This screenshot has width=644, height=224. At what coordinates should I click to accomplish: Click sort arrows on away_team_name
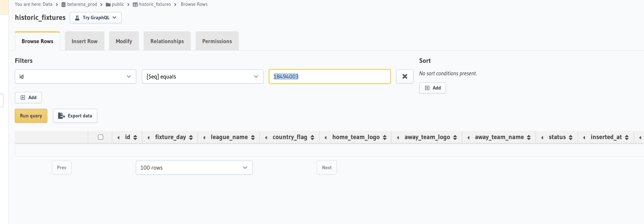(x=529, y=137)
